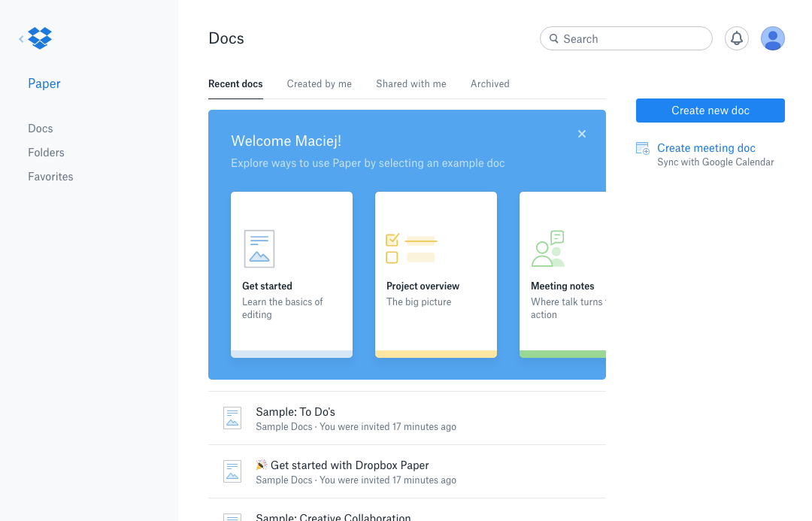The height and width of the screenshot is (521, 812).
Task: Click the calendar icon beside Create meeting doc
Action: click(x=643, y=148)
